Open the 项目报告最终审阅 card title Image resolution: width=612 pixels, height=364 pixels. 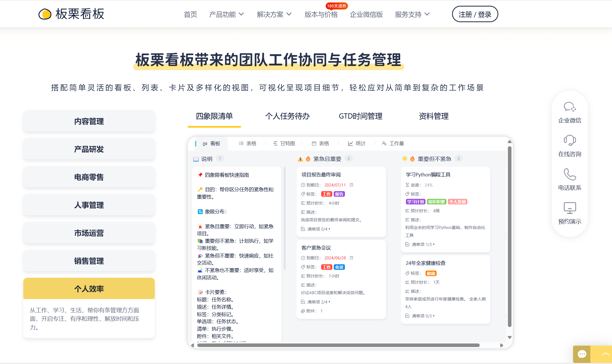point(321,174)
